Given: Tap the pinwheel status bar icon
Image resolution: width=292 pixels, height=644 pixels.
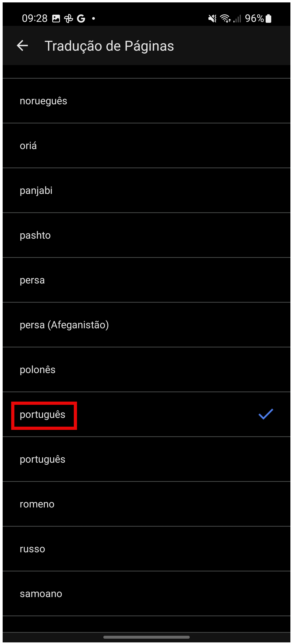Looking at the screenshot, I should coord(68,18).
